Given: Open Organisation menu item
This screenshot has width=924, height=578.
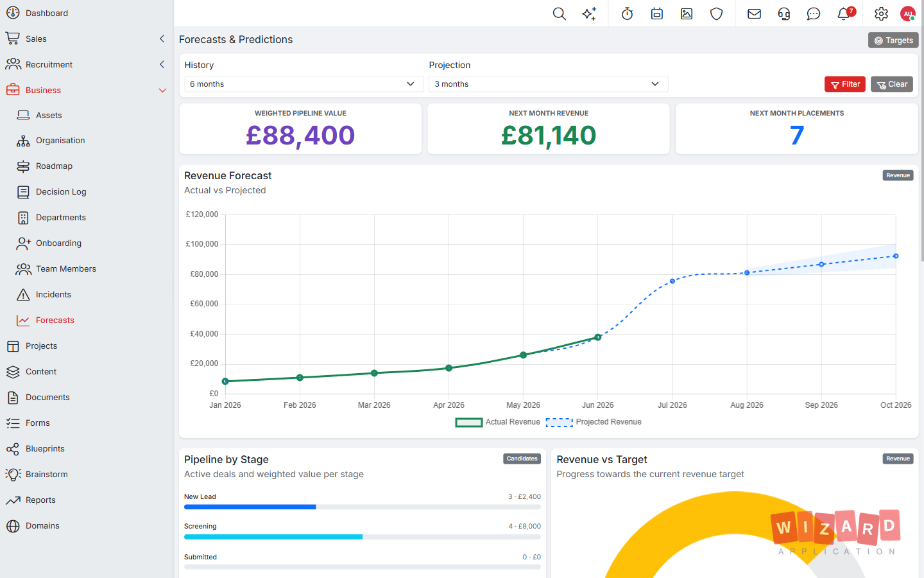Looking at the screenshot, I should pos(60,141).
